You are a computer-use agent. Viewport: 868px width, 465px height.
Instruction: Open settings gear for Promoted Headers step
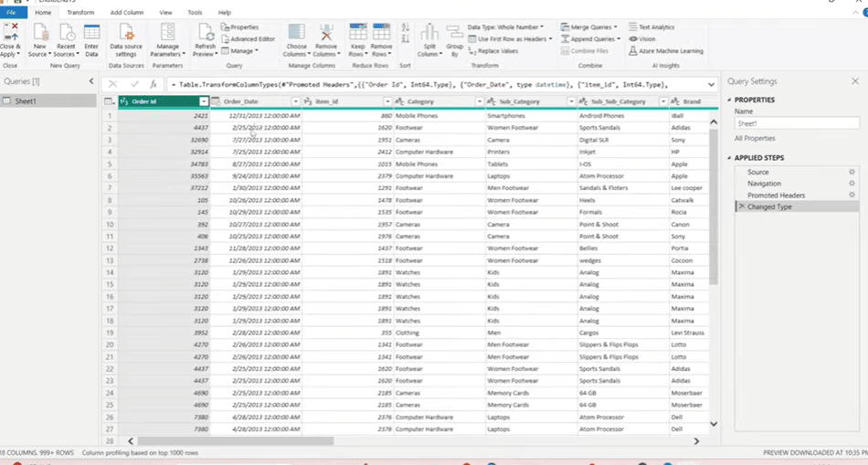(852, 195)
